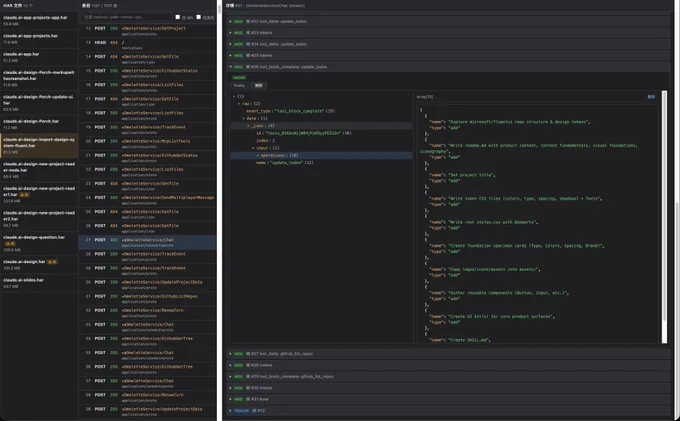The image size is (680, 421).
Task: Select claude.ai-app.har in file list
Action: [x=39, y=57]
